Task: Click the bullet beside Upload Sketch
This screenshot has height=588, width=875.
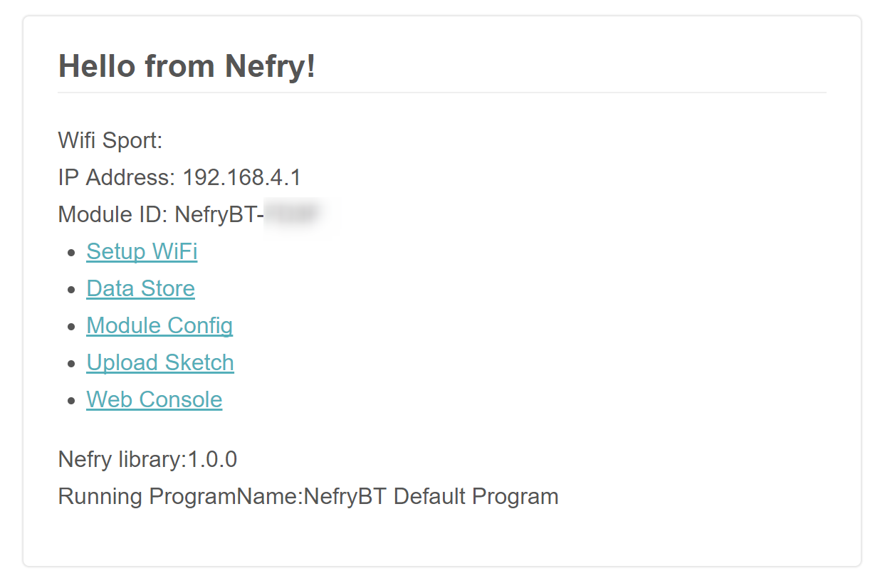Action: pos(70,364)
